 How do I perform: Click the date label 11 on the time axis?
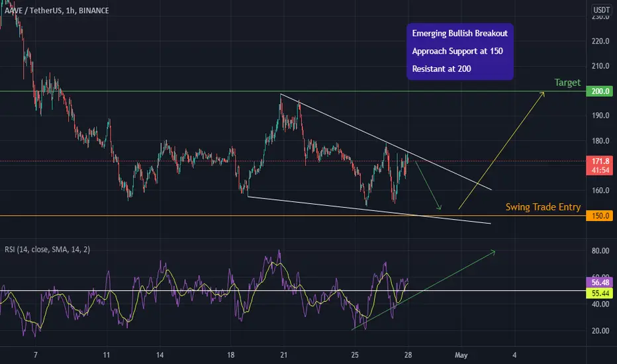pos(107,355)
